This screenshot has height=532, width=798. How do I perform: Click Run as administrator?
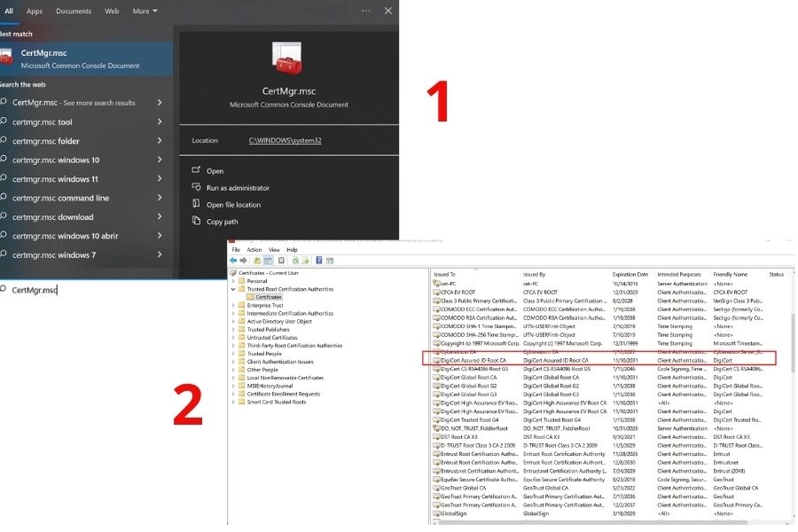point(238,188)
